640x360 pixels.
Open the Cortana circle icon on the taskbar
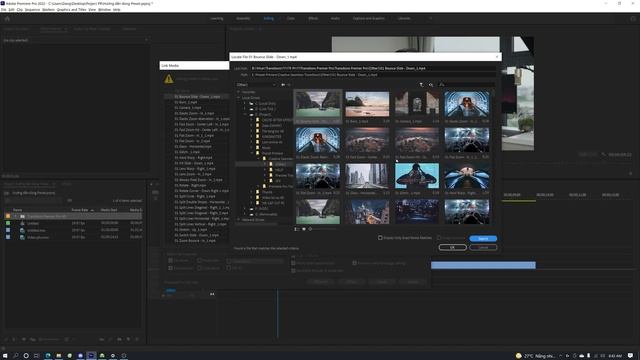pos(26,356)
